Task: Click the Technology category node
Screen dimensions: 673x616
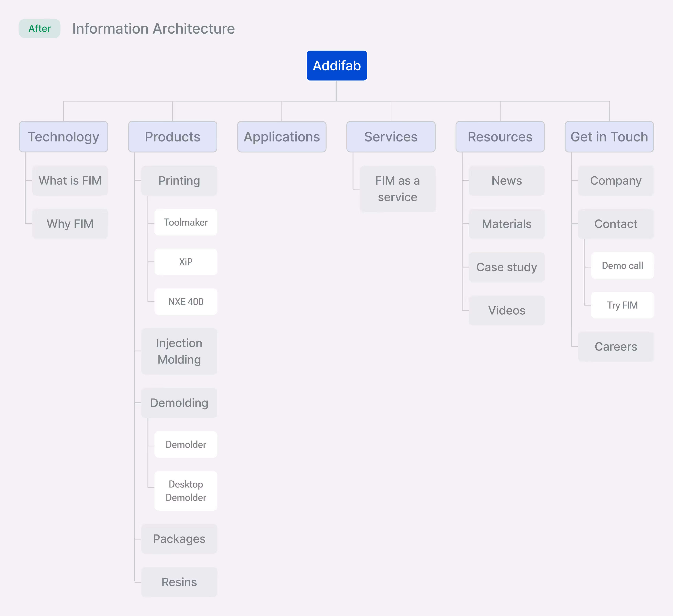Action: pos(63,137)
